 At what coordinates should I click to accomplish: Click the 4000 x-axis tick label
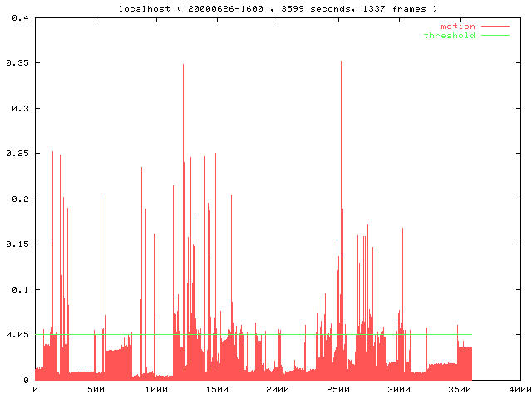(520, 389)
